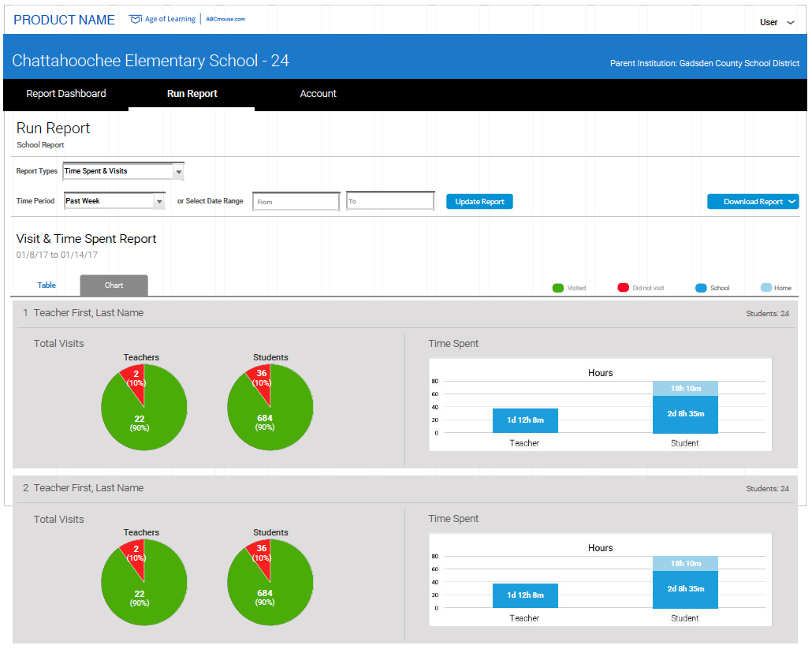This screenshot has width=812, height=649.
Task: Click first teacher's Student home bar 18h 10m
Action: point(685,389)
